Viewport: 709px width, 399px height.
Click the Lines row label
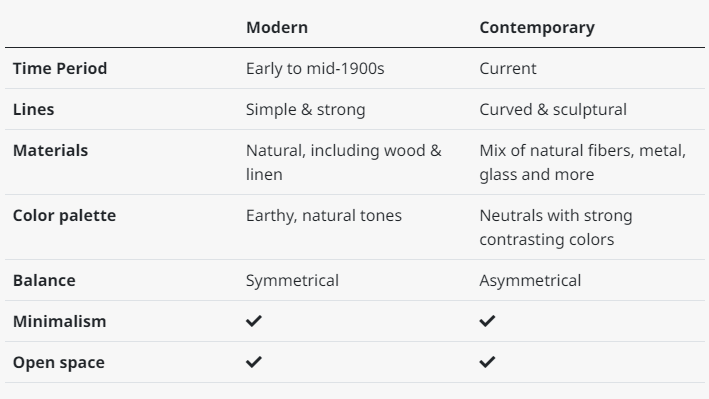tap(33, 109)
